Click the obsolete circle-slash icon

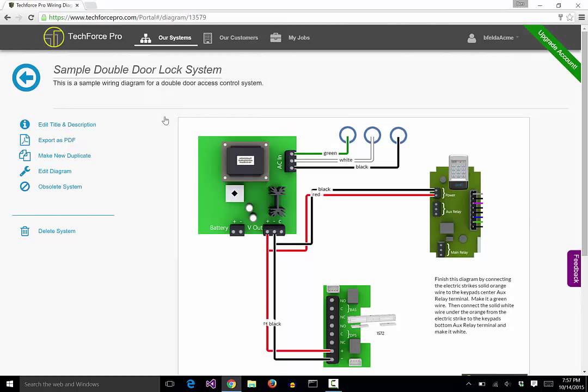coord(24,186)
